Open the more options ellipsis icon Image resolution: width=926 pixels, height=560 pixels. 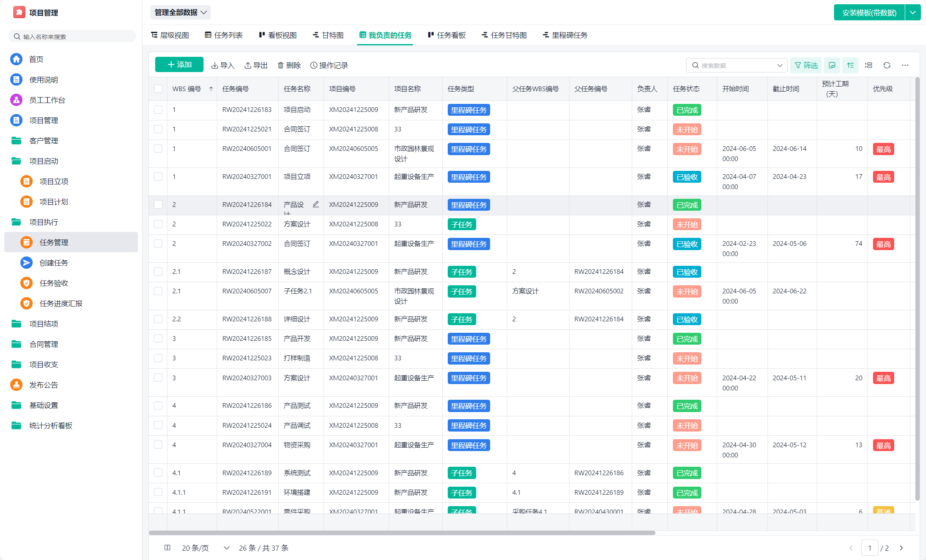click(905, 65)
